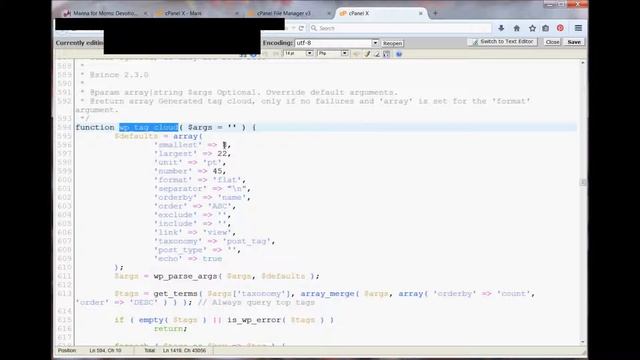Bookmark this page with the star icon
This screenshot has width=640, height=360.
pos(532,28)
